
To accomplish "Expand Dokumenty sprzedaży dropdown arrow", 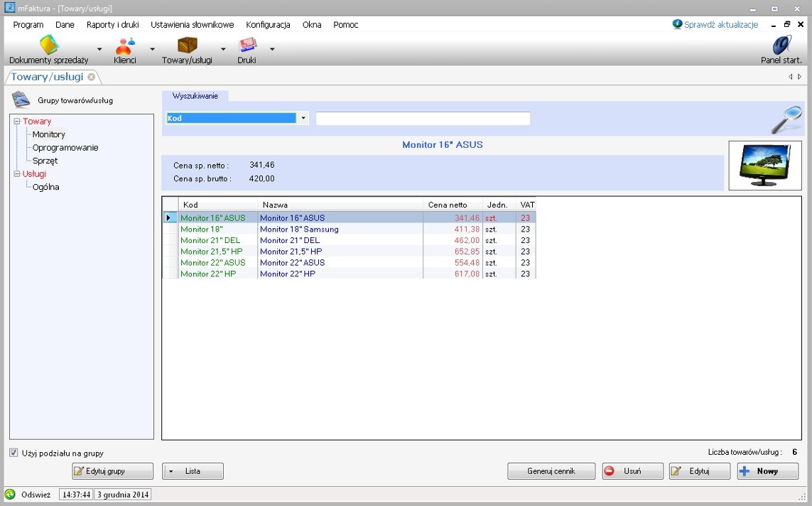I will pos(99,49).
